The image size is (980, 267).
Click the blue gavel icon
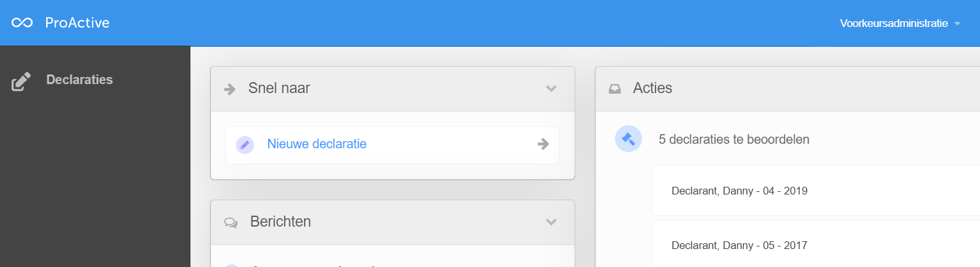tap(629, 139)
